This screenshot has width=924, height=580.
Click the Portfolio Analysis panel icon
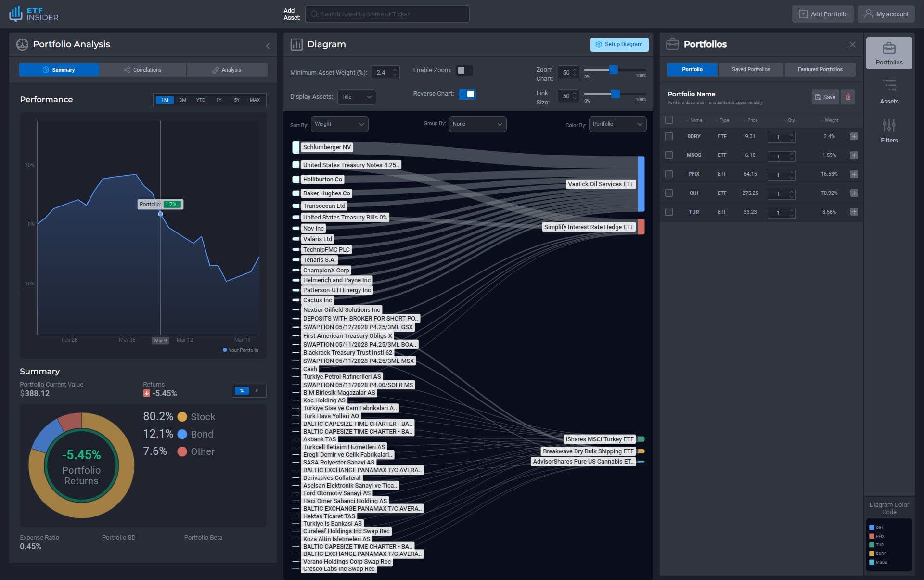point(22,44)
